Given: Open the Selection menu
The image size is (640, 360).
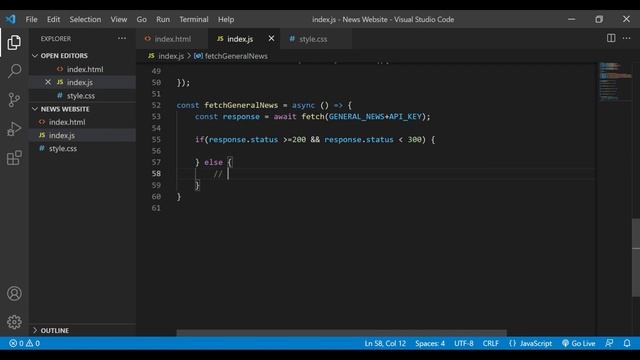Looking at the screenshot, I should point(85,19).
